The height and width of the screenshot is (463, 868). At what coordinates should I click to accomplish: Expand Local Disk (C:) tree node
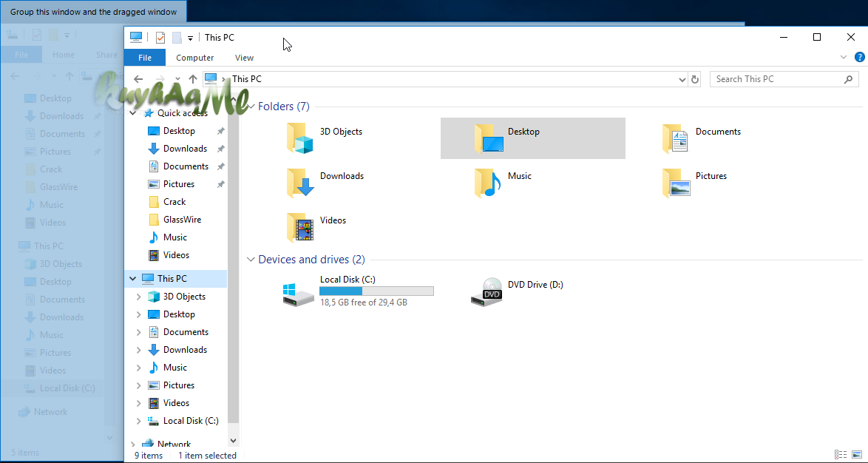pyautogui.click(x=138, y=420)
